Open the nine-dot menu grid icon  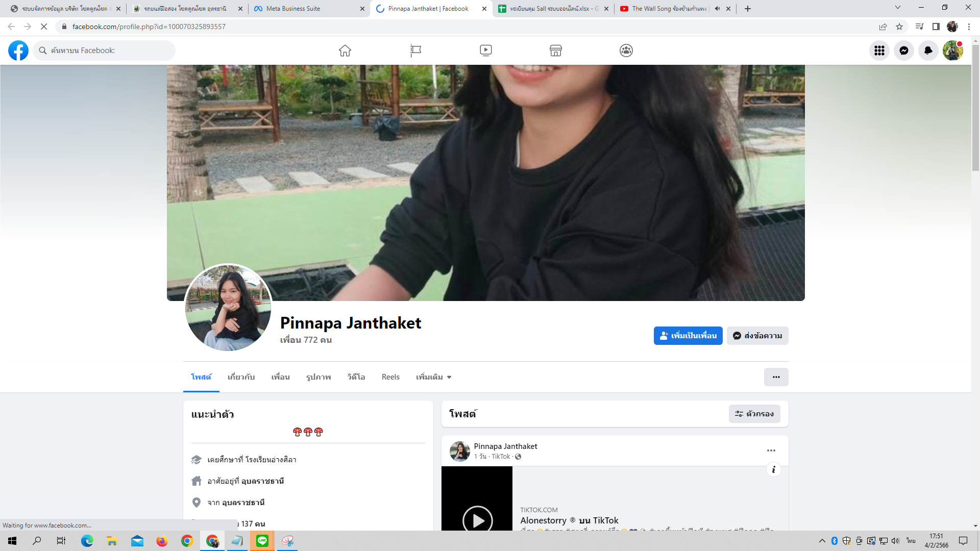click(x=879, y=51)
